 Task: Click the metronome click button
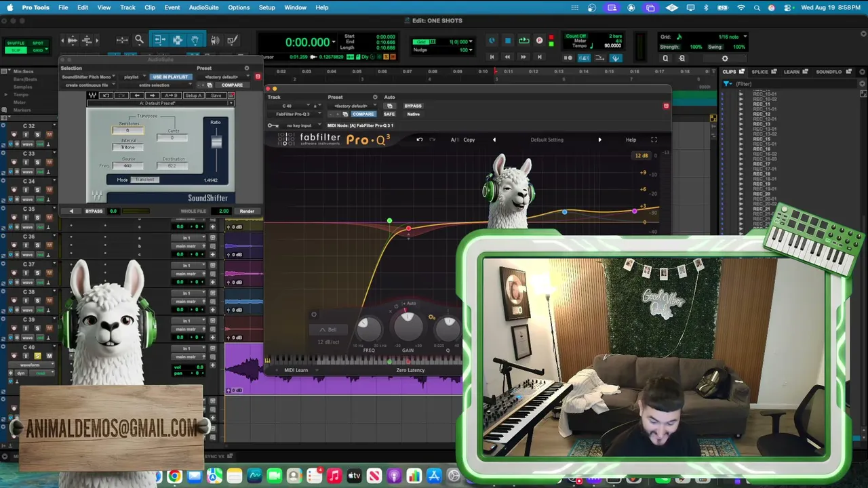[x=585, y=58]
